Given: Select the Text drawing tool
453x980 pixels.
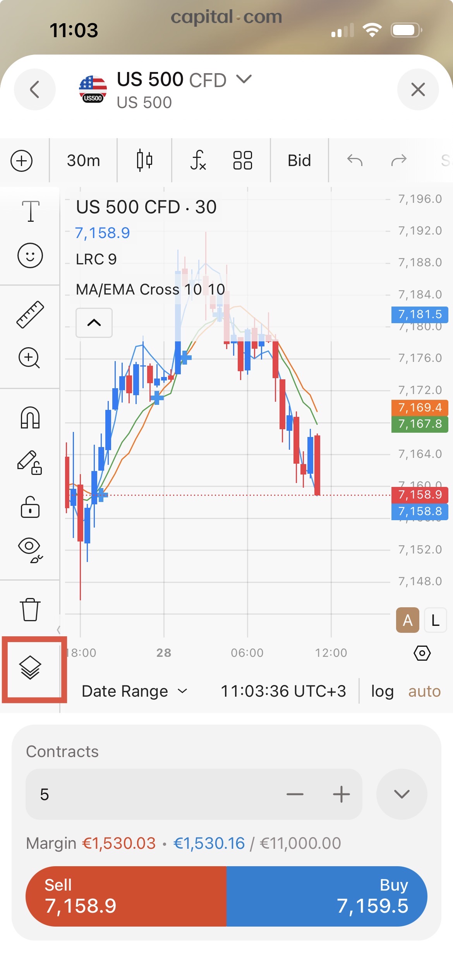Looking at the screenshot, I should click(x=31, y=211).
